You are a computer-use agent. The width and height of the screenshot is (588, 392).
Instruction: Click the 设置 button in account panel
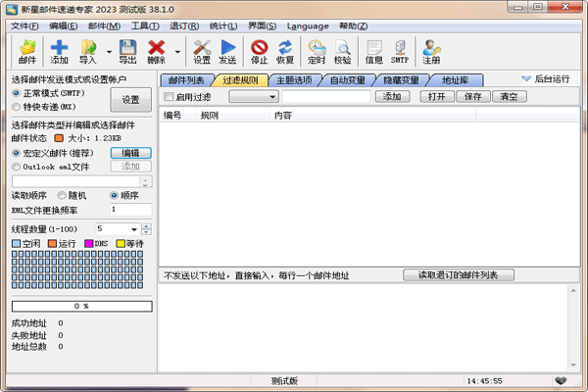click(x=130, y=100)
